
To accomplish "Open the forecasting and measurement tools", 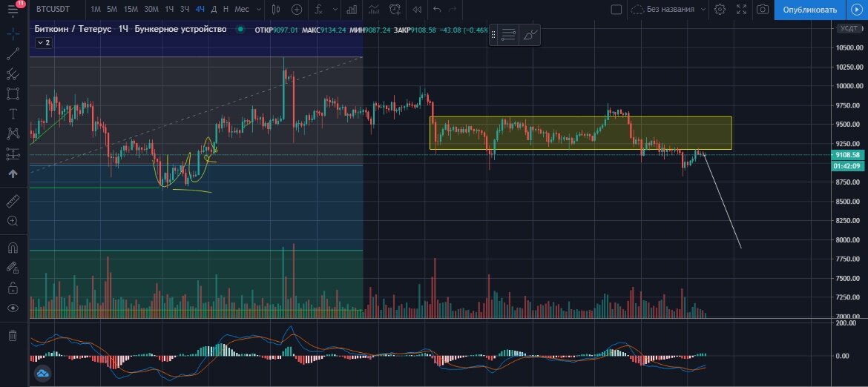I will (13, 153).
